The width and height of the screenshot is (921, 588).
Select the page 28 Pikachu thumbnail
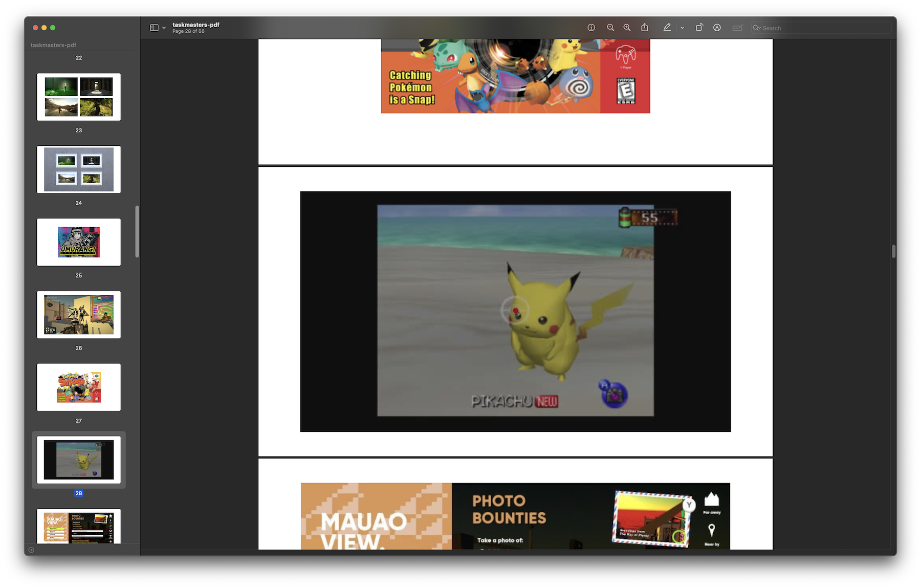point(79,460)
